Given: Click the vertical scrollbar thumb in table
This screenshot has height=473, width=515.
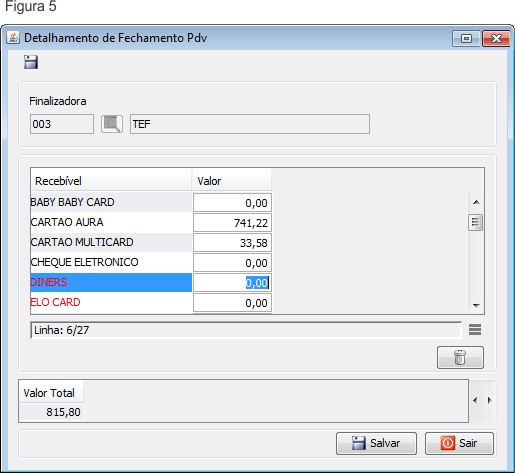Looking at the screenshot, I should [475, 222].
